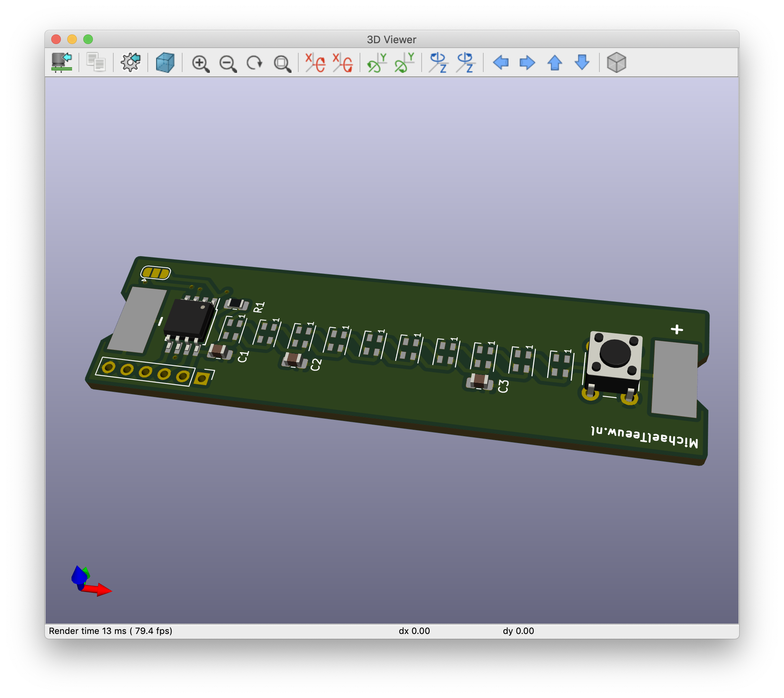Copy 3D image to clipboard
This screenshot has height=698, width=784.
click(x=96, y=63)
